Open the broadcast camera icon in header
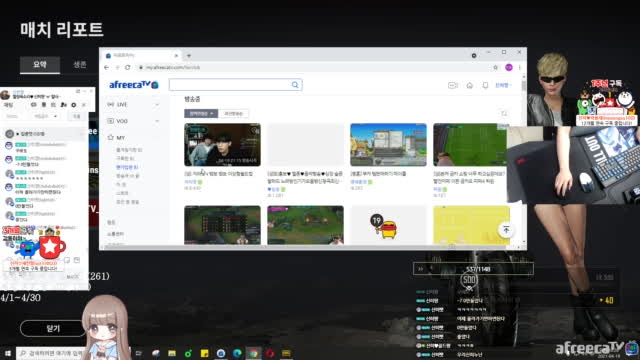This screenshot has width=640, height=360. click(453, 85)
